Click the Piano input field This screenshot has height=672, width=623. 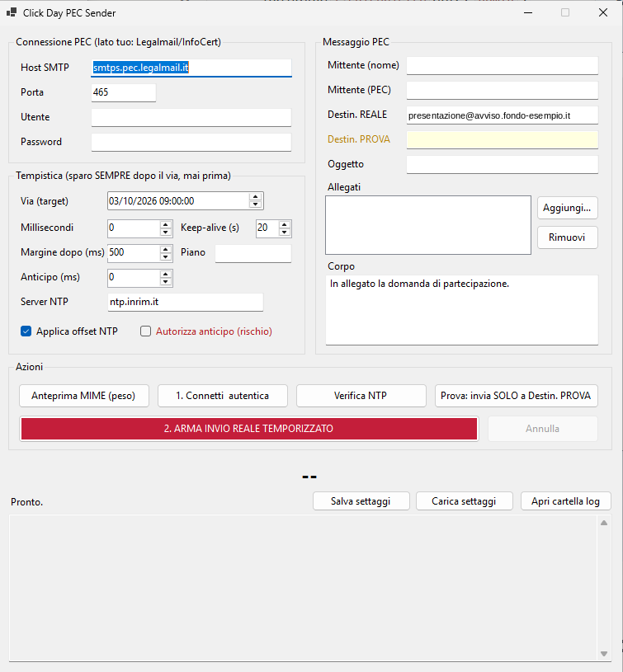(x=253, y=253)
